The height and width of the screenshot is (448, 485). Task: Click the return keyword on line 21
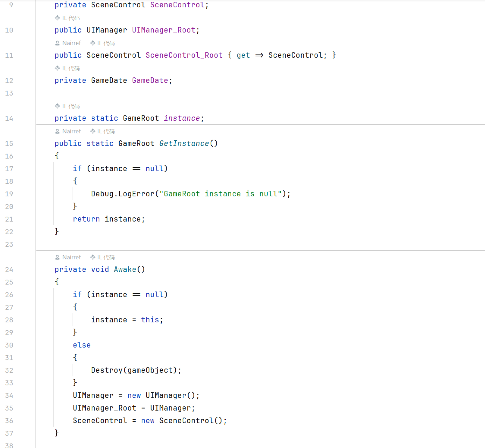86,219
